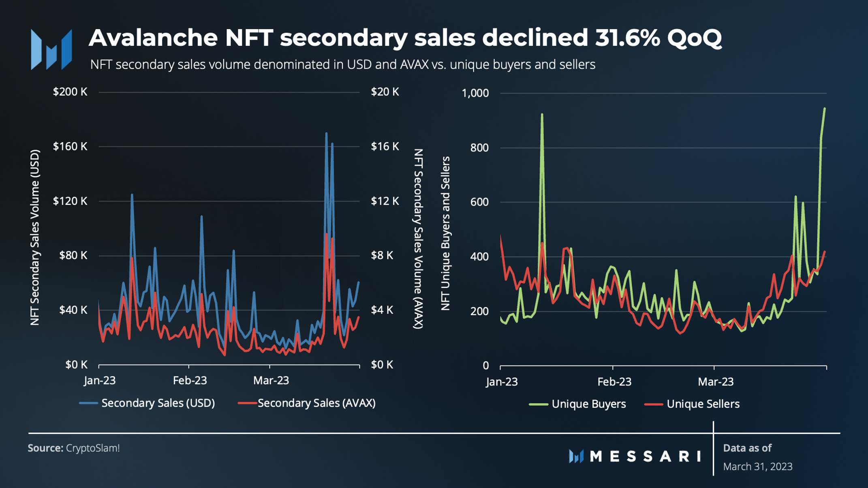Screen dimensions: 868x488
Task: Click the large Messari logo icon top-left
Action: [51, 49]
